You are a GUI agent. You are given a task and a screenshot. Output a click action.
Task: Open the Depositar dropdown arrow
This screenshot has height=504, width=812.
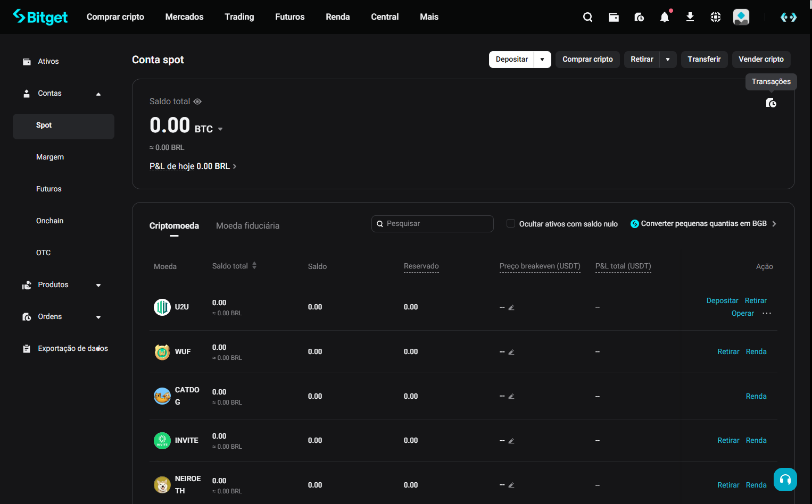[542, 60]
